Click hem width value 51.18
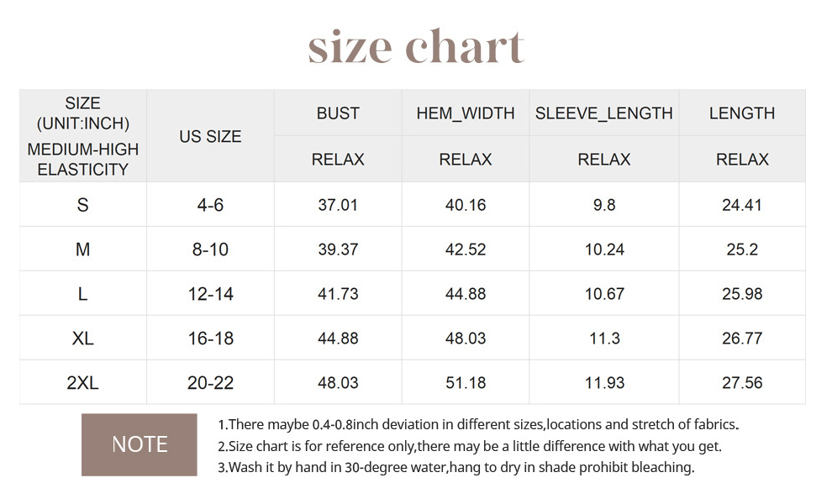Screen dimensions: 832x504 point(466,382)
